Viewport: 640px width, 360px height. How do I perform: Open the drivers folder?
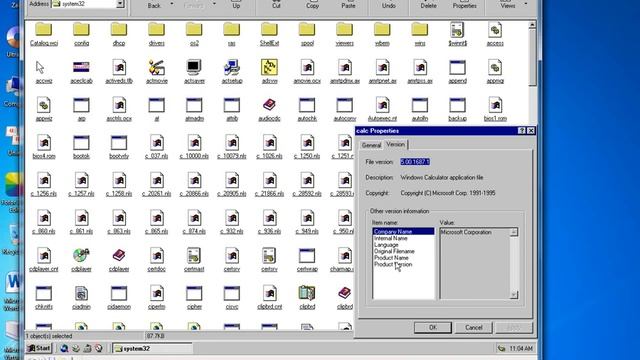coord(156,30)
